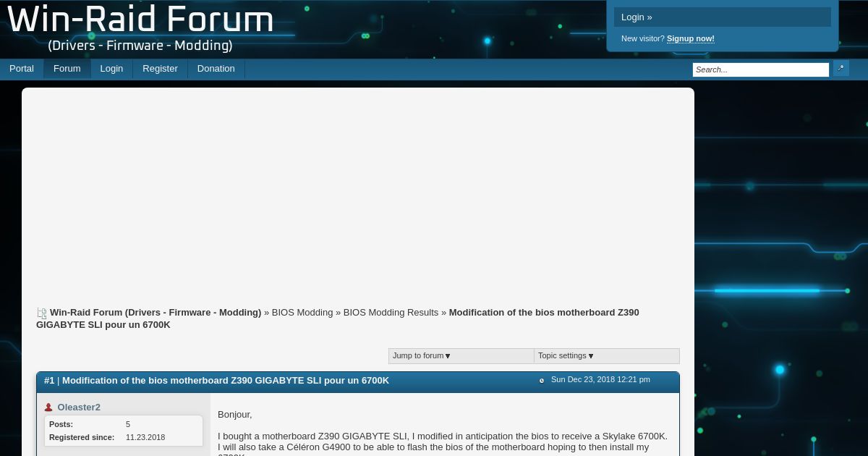Screen dimensions: 868x456
Task: Click the Signup now! link
Action: pyautogui.click(x=690, y=38)
